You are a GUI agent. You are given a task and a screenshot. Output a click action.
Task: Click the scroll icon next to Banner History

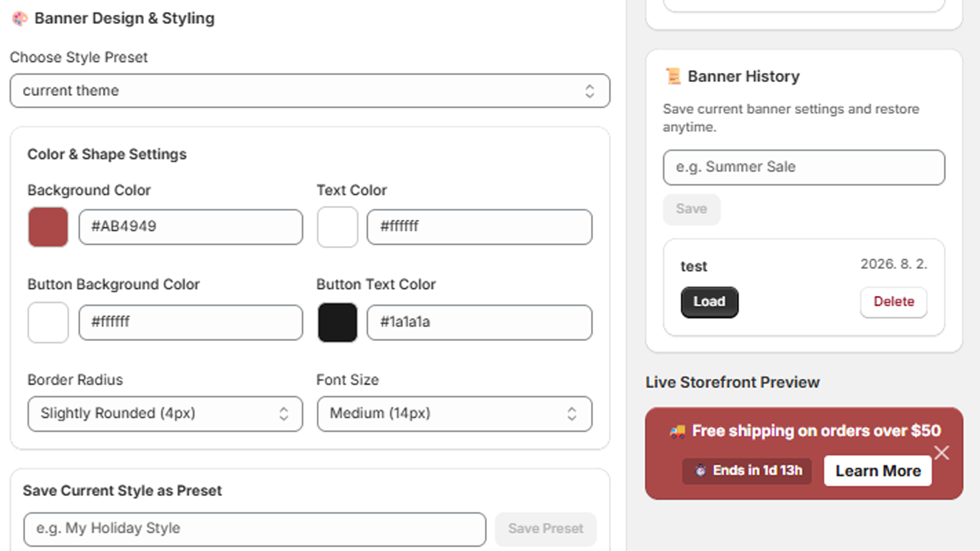click(x=673, y=77)
